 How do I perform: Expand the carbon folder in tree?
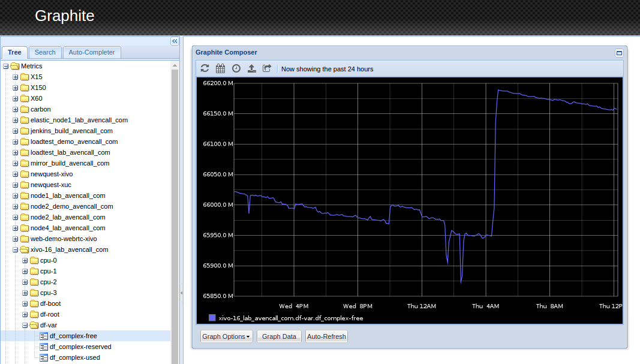tap(16, 109)
